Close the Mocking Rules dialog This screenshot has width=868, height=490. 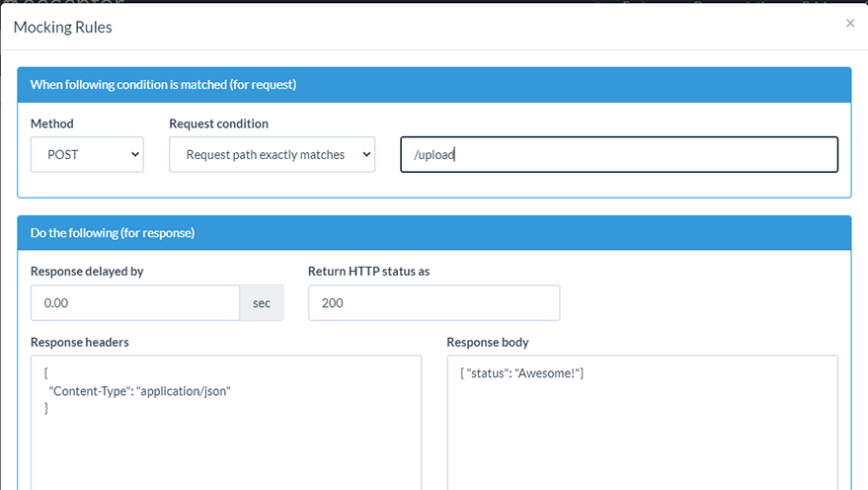850,24
